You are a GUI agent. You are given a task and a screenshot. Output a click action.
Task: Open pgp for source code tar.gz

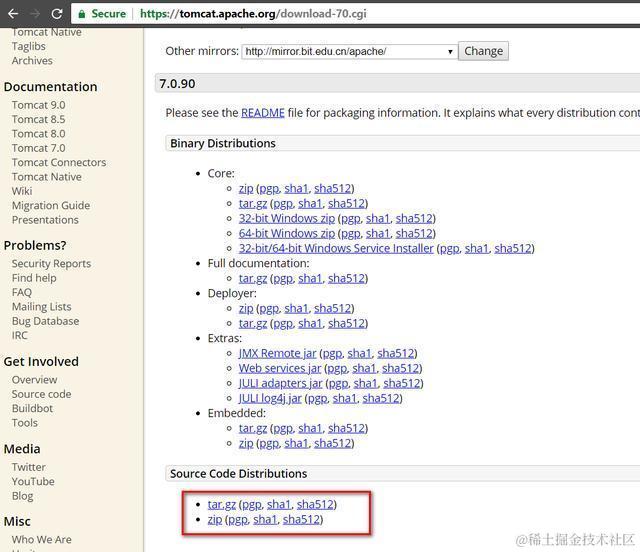(252, 505)
